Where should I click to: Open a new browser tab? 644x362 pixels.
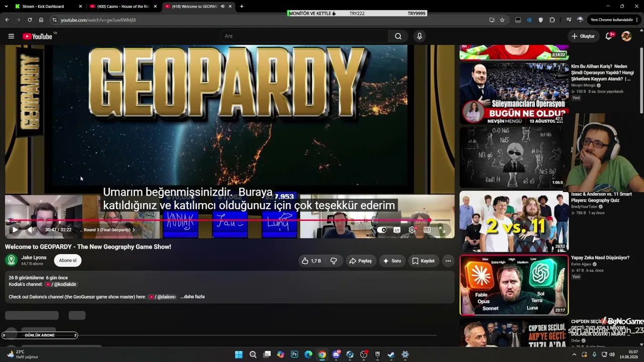point(242,7)
